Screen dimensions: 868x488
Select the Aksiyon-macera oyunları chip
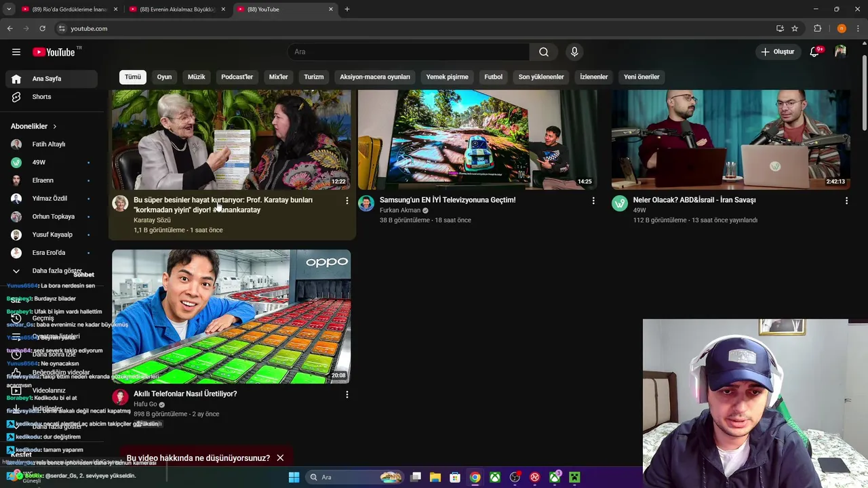375,77
